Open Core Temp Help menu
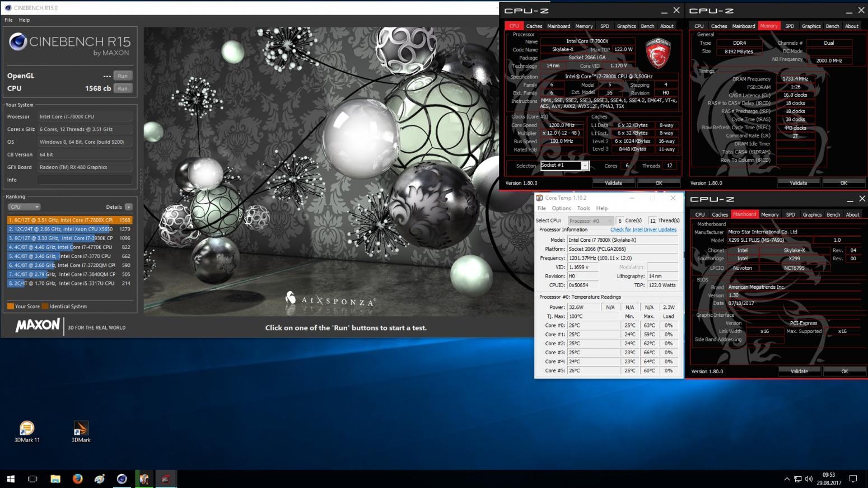Screen dimensions: 868x488 (x=602, y=208)
